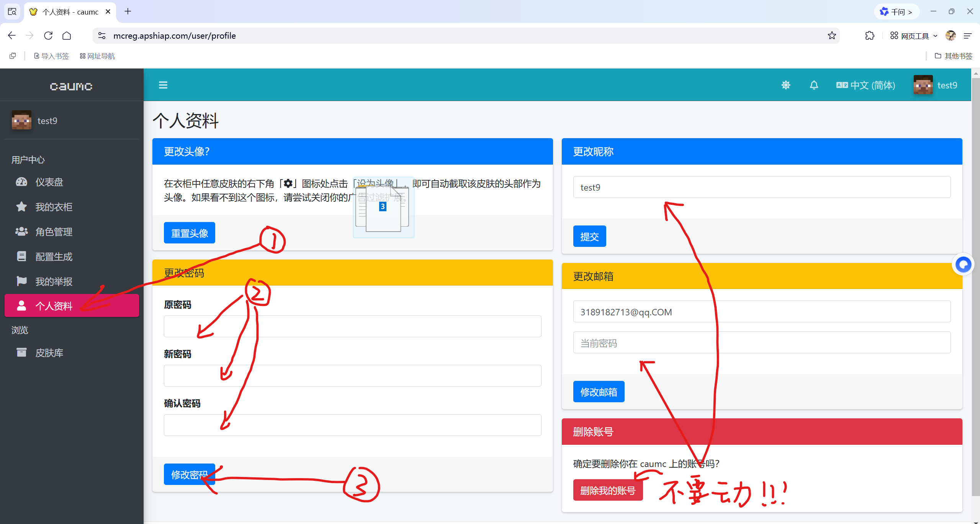980x524 pixels.
Task: Click into the 原密码 field
Action: [352, 326]
